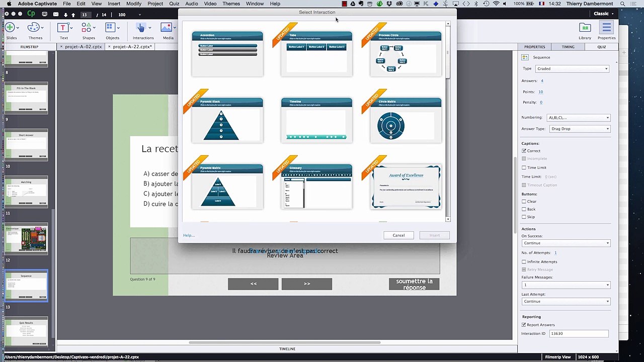This screenshot has height=362, width=644.
Task: Open the Type Graded dropdown
Action: [572, 68]
